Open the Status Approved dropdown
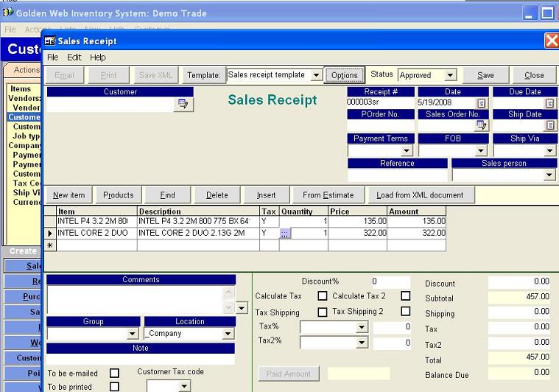 450,75
